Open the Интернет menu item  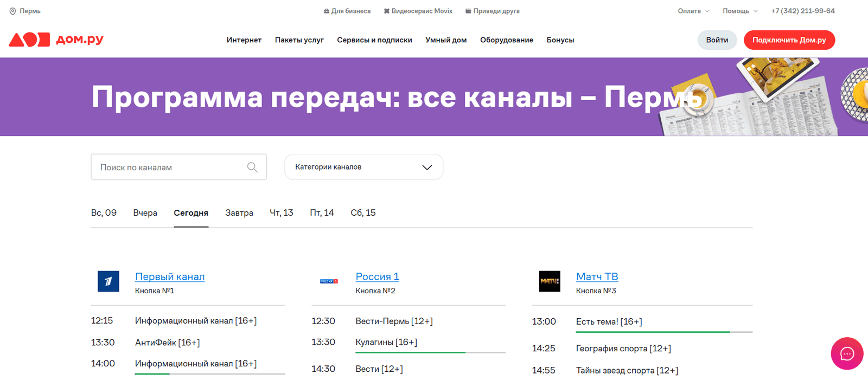[244, 40]
